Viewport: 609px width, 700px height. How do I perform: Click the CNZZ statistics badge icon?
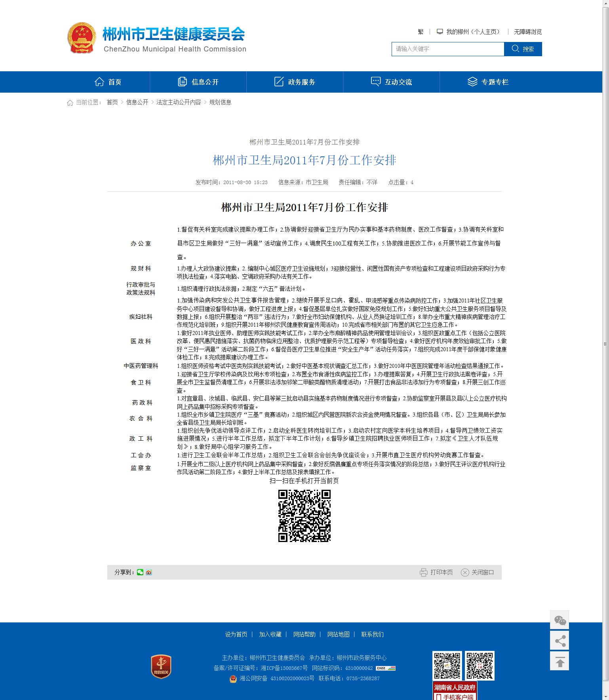pos(386,668)
